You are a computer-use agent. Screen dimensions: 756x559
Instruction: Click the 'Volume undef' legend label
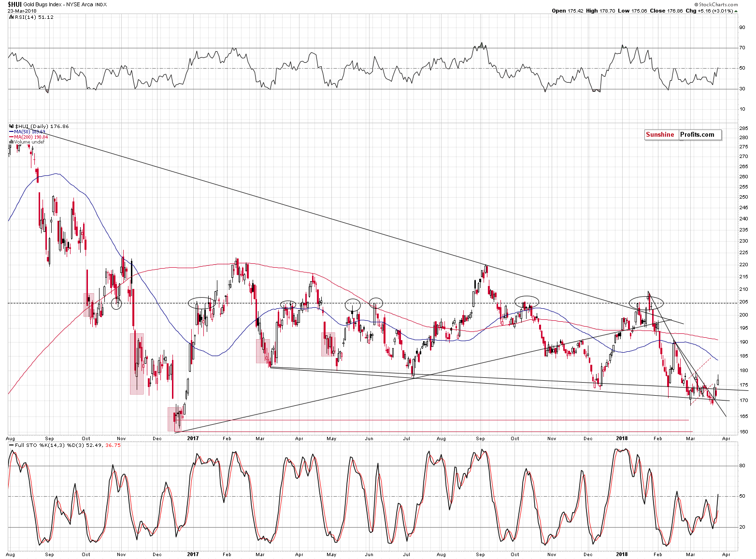tap(29, 142)
